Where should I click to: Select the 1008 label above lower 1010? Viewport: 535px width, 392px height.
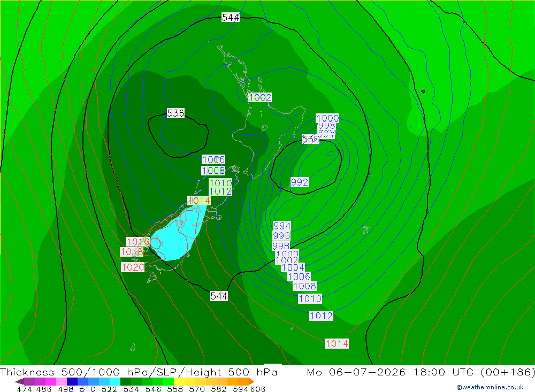(x=305, y=286)
